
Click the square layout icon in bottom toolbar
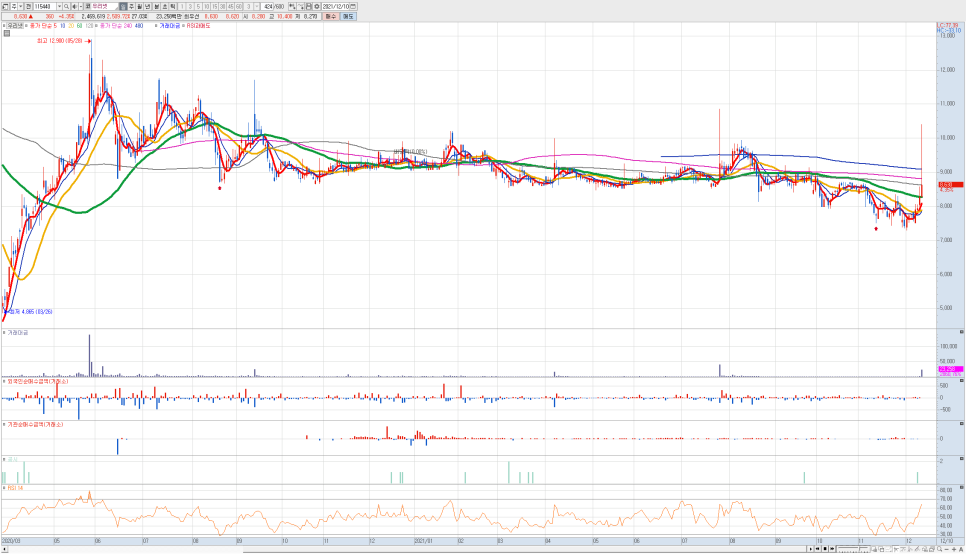pos(882,548)
